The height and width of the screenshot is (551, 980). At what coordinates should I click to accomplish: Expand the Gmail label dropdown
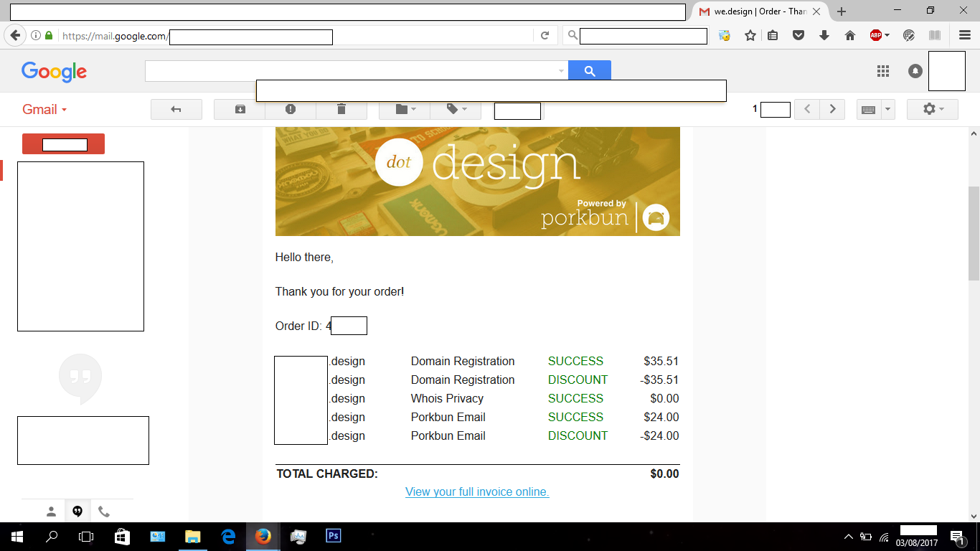(x=44, y=109)
